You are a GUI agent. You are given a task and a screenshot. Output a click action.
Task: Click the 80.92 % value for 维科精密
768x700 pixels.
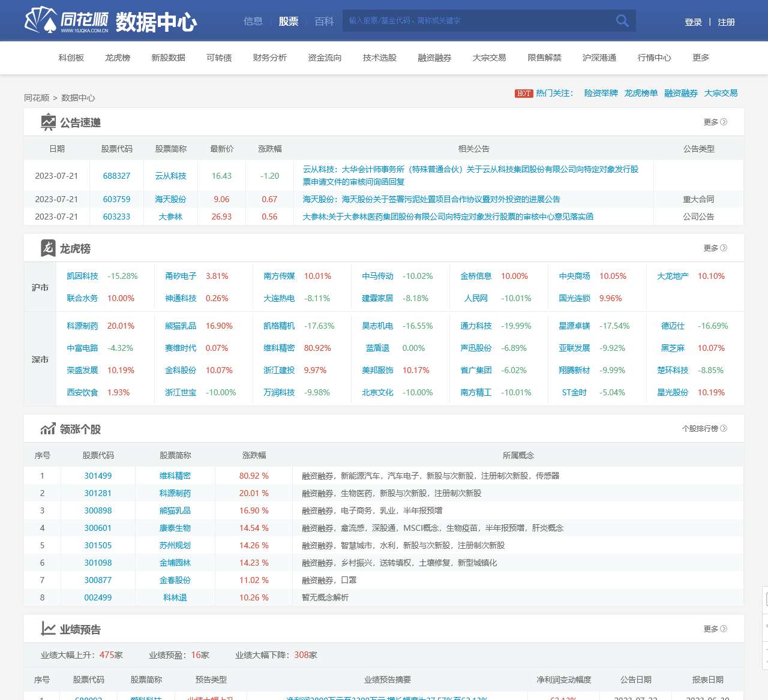pos(254,476)
